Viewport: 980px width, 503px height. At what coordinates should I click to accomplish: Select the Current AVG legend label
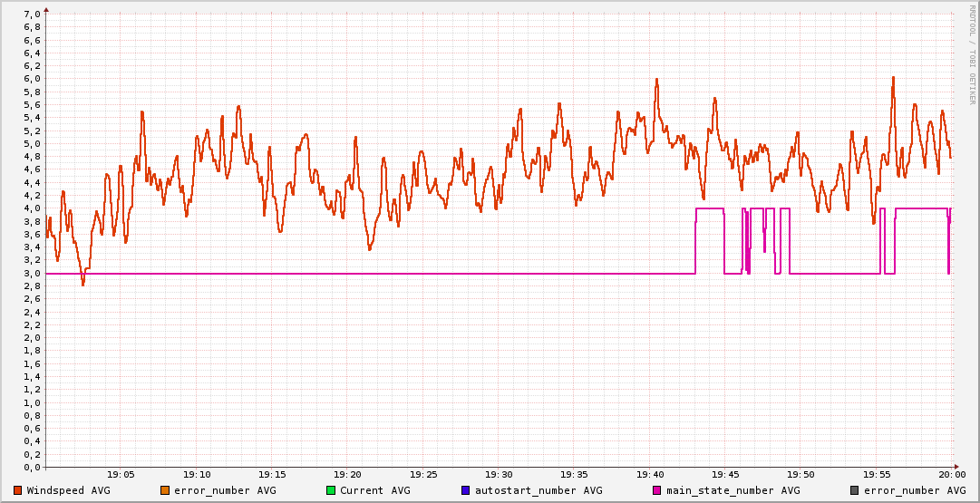point(374,490)
